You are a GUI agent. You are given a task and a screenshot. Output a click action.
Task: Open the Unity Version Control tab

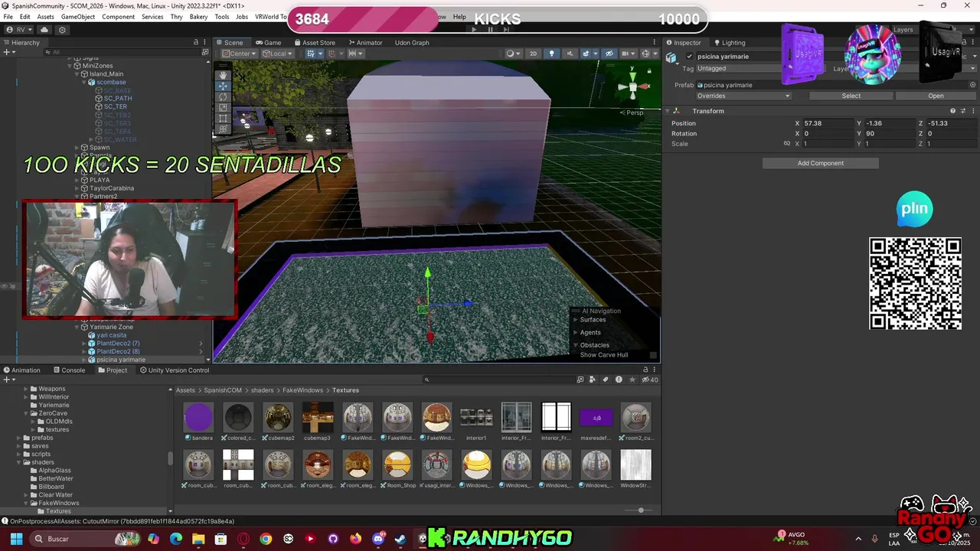tap(174, 370)
